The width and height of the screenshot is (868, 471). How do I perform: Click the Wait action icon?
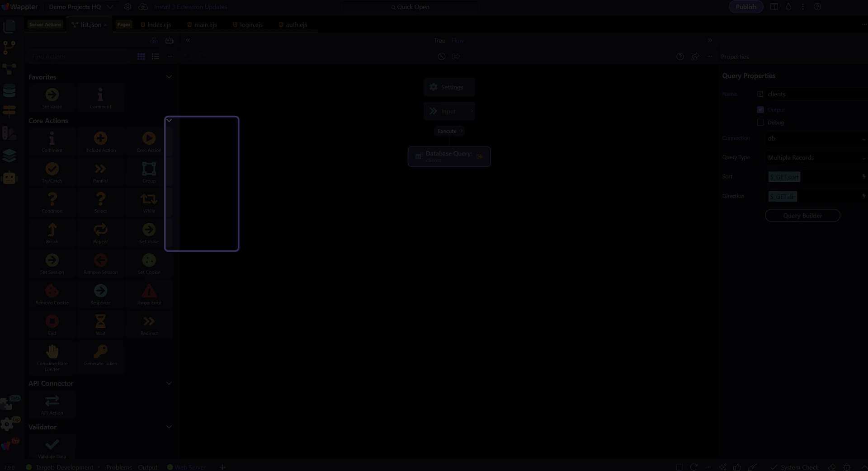(100, 322)
